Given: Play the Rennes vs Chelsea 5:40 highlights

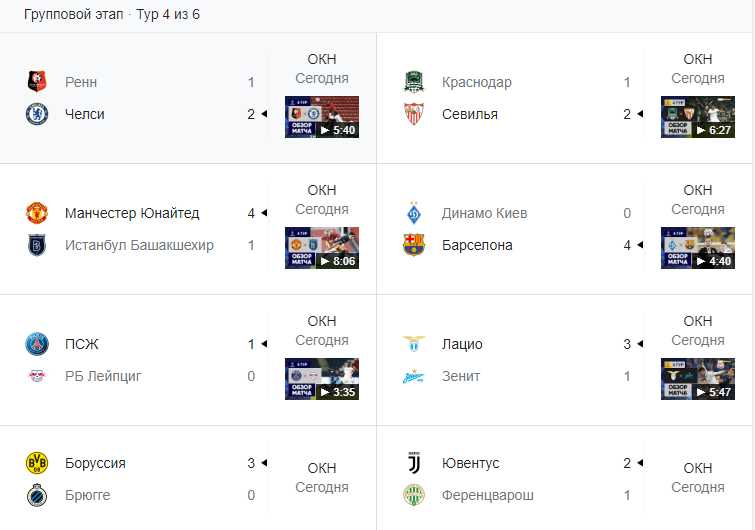Looking at the screenshot, I should pos(321,117).
